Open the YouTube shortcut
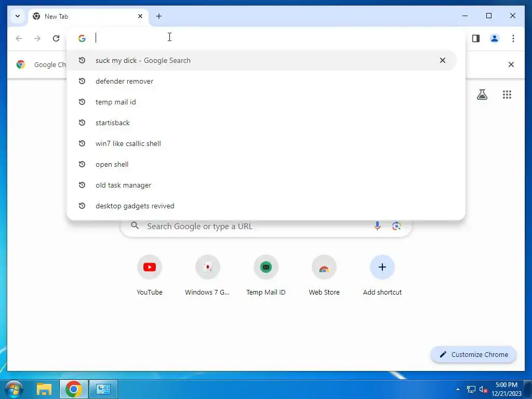This screenshot has width=532, height=399. pos(150,275)
